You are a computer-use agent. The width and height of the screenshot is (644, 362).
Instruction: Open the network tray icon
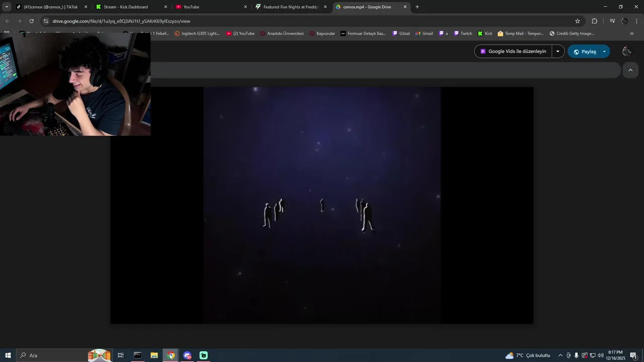(x=593, y=355)
